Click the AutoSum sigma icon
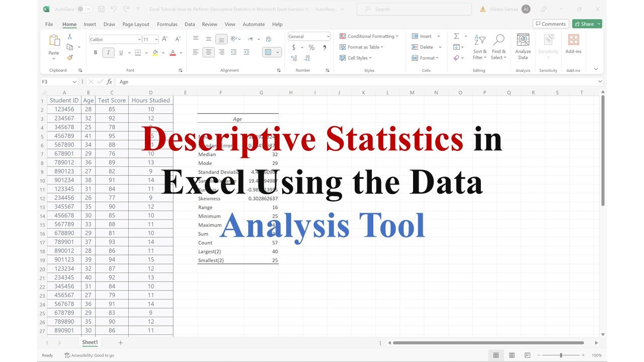 point(456,36)
